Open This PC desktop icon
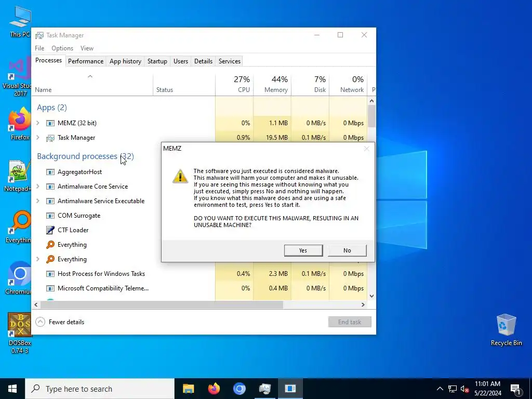The image size is (532, 399). [20, 21]
